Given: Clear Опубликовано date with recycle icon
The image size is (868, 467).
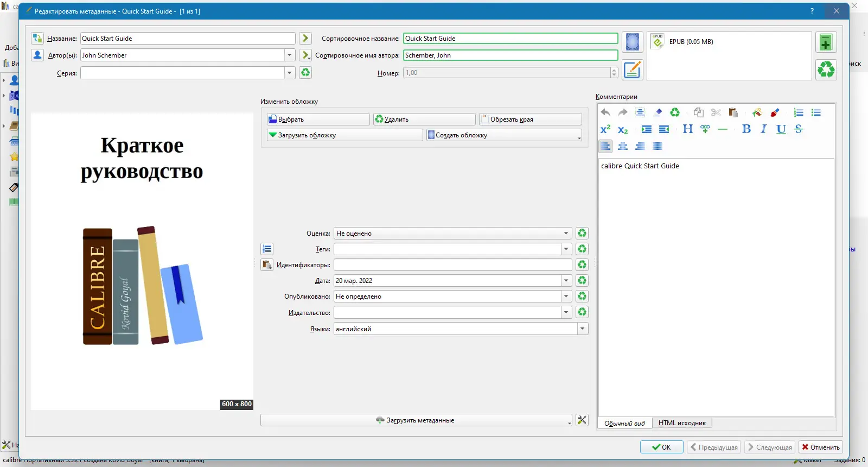Looking at the screenshot, I should click(582, 296).
